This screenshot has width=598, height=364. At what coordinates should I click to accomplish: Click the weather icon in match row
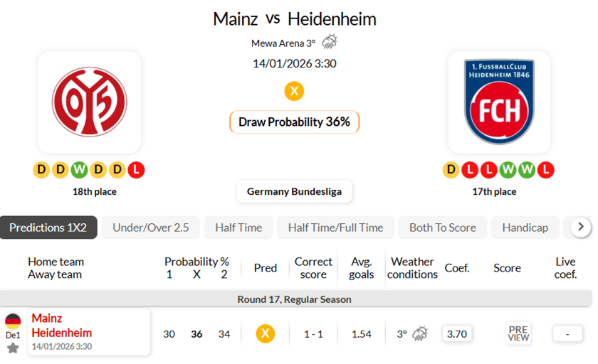pyautogui.click(x=420, y=333)
